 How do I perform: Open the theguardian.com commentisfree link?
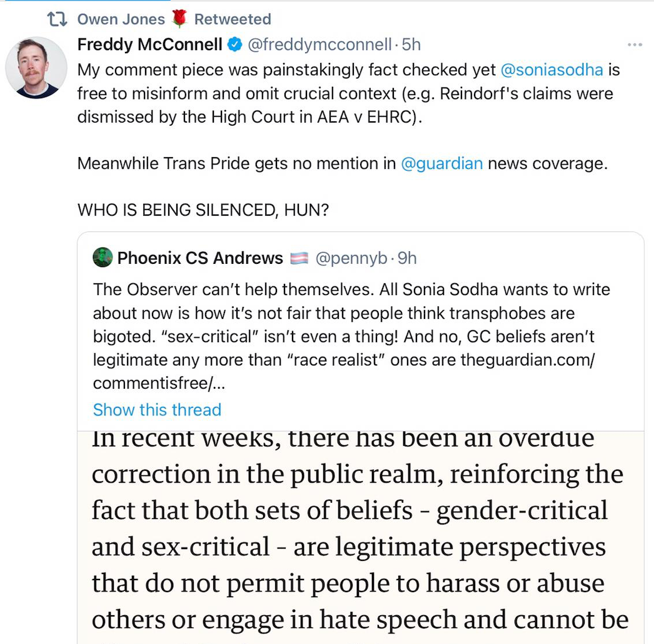[526, 360]
